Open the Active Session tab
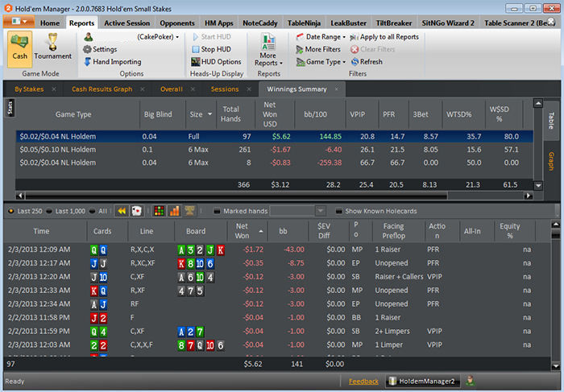564x392 pixels. tap(127, 23)
